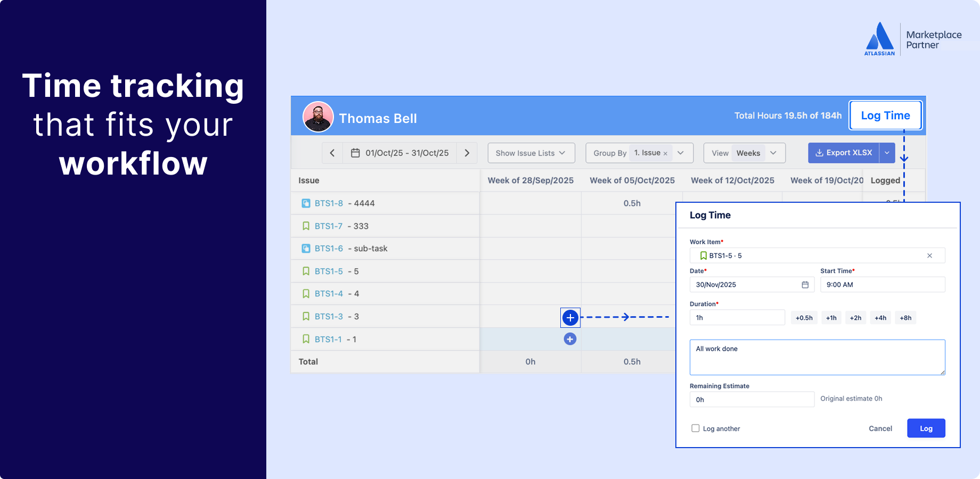Open the View Weeks dropdown
This screenshot has height=479, width=980.
point(773,153)
